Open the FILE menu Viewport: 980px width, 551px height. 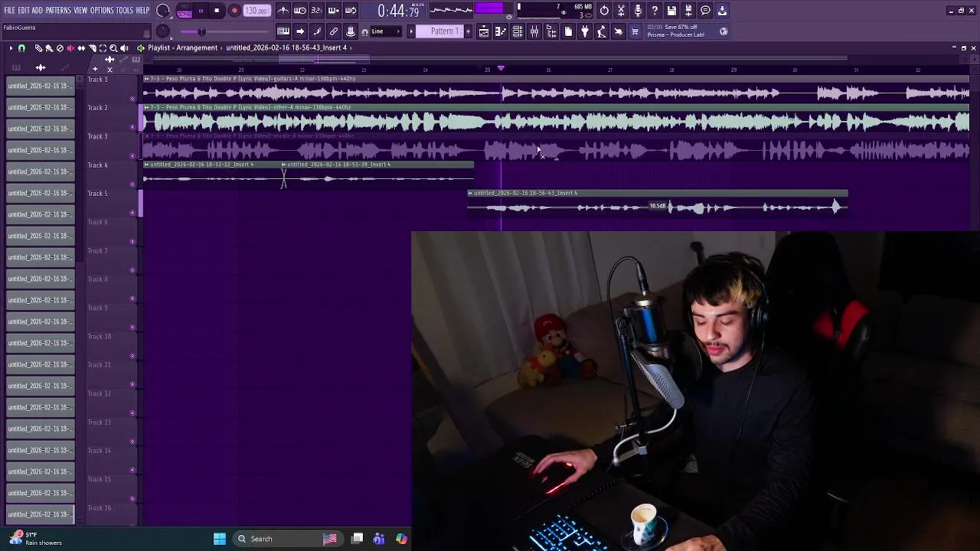10,11
